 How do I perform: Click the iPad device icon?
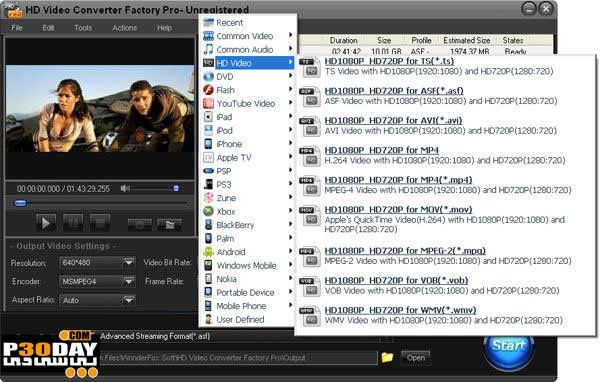pyautogui.click(x=208, y=117)
